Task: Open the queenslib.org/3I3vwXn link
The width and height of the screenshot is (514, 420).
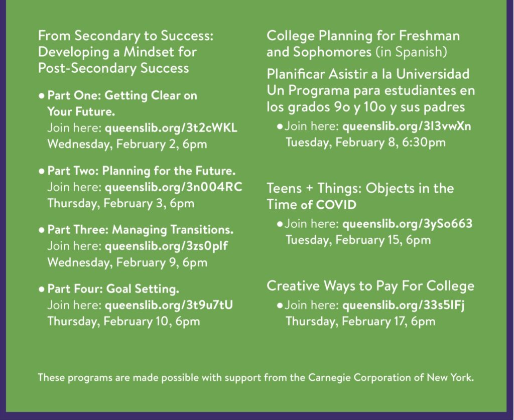Action: [x=407, y=126]
